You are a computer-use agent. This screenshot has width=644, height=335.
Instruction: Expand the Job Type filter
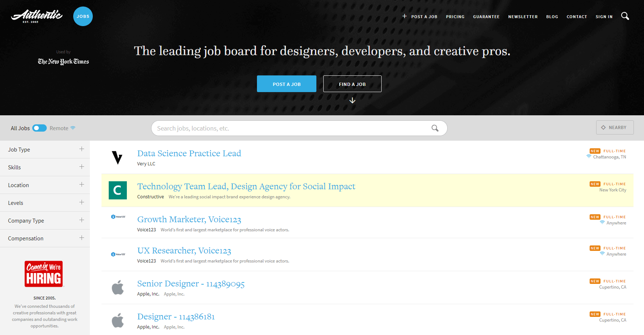82,149
